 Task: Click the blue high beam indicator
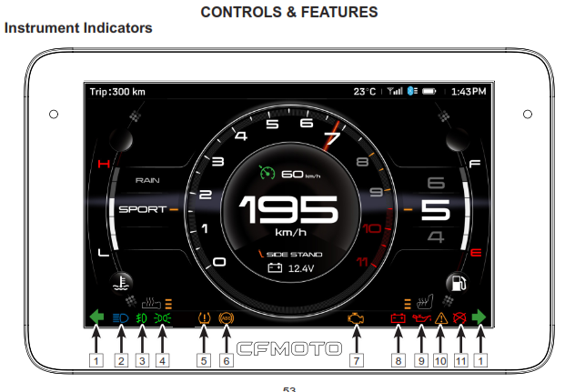pyautogui.click(x=120, y=318)
